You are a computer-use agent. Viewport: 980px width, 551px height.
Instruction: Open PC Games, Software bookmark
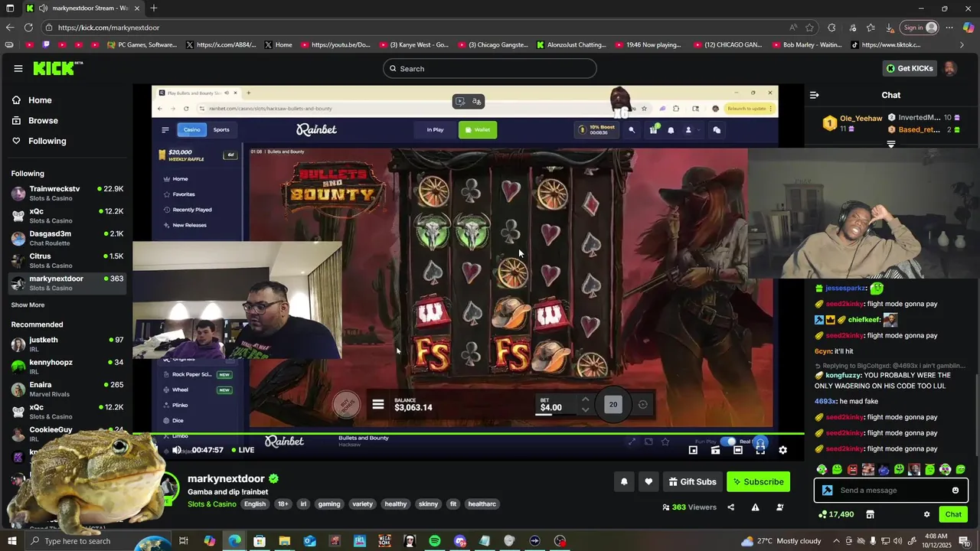(142, 45)
